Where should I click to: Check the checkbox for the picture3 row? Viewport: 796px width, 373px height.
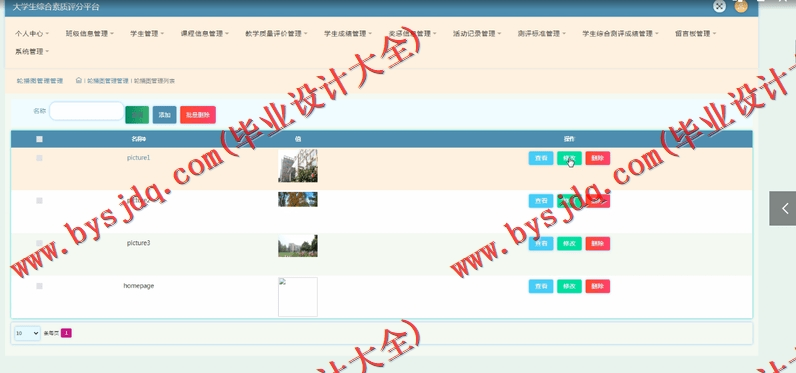click(x=39, y=243)
